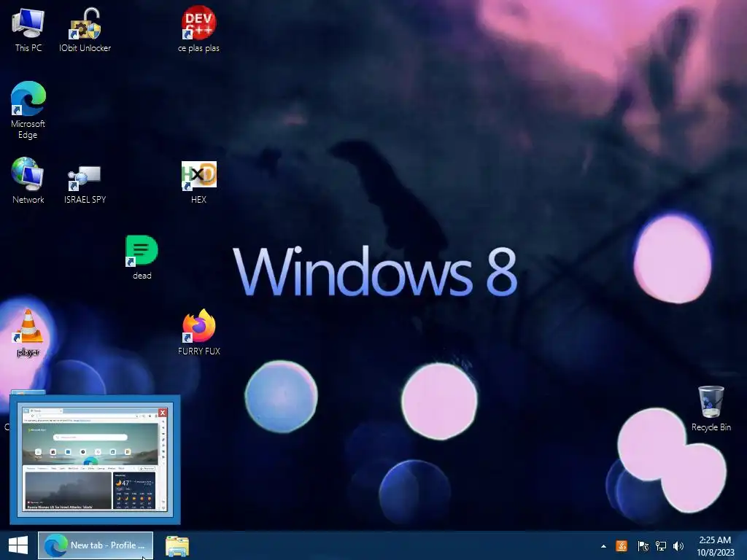Select the IObit Unlocker shortcut
Screen dimensions: 747x560
(x=85, y=29)
